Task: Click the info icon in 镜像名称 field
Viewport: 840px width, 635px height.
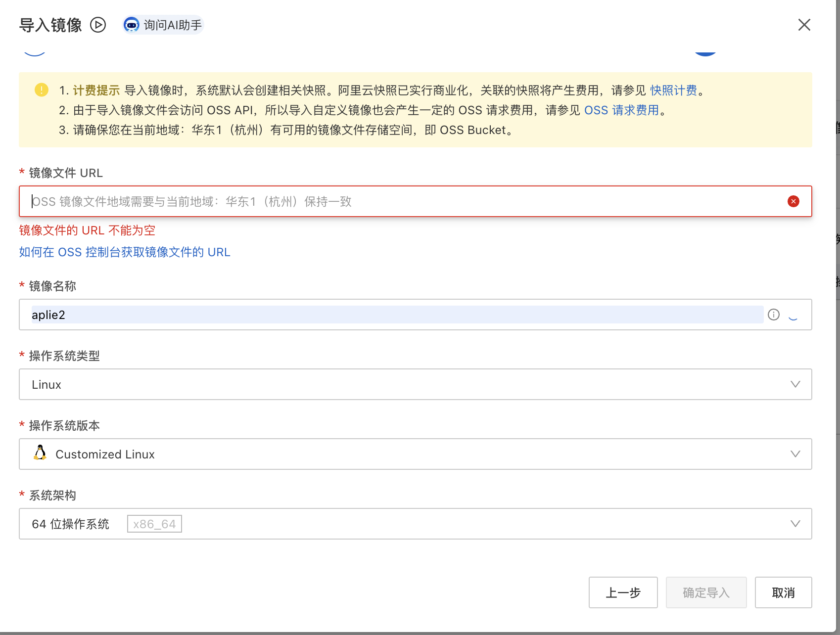Action: (x=773, y=315)
